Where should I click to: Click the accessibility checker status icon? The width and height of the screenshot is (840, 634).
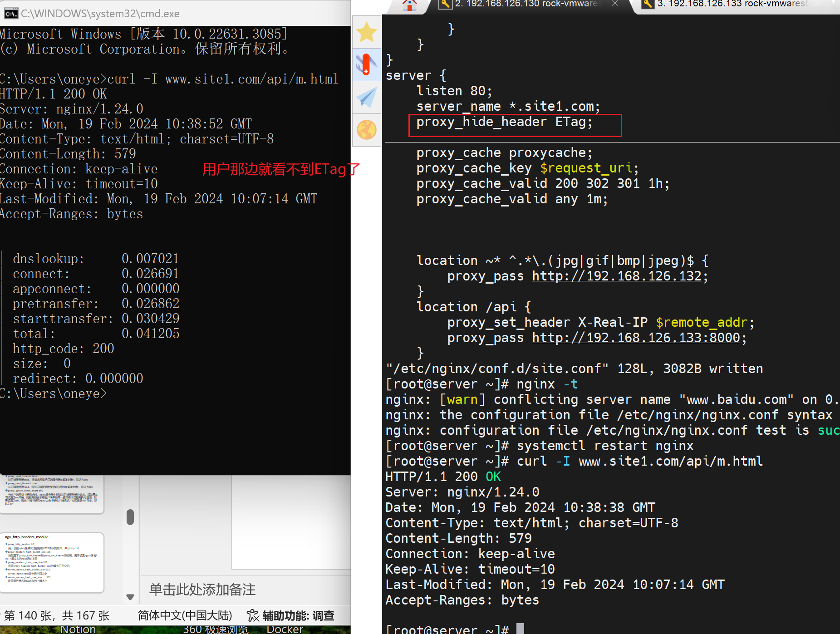(x=253, y=615)
